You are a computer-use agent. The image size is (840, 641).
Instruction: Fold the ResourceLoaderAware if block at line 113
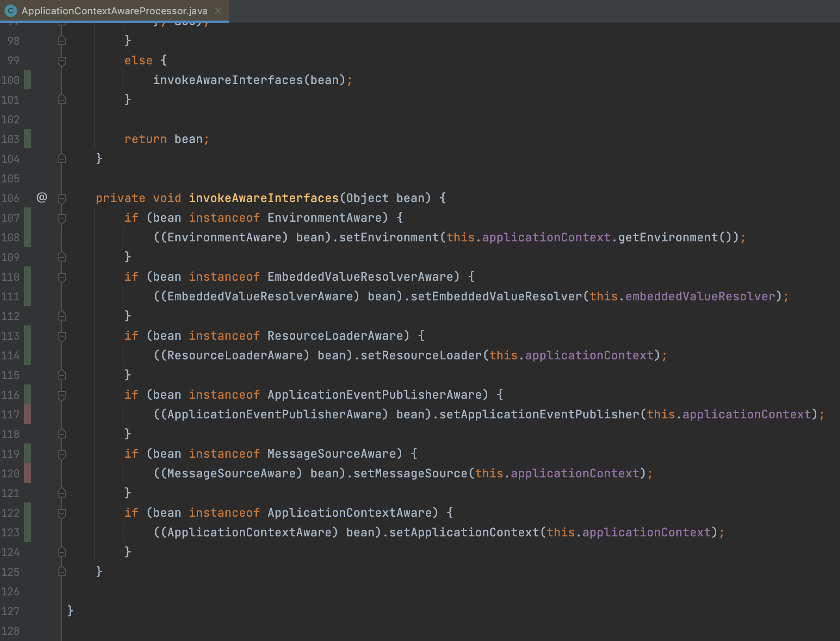point(62,336)
